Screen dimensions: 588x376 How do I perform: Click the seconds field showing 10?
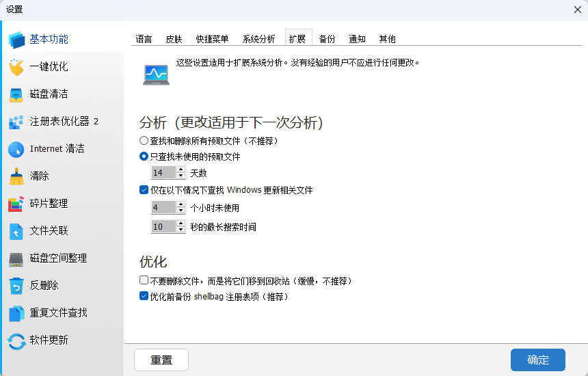pos(163,226)
